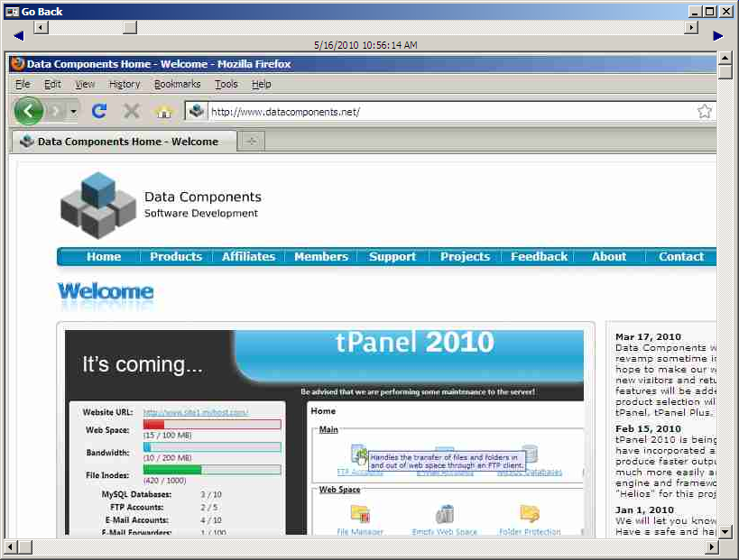
Task: Click into the URL address field
Action: [451, 112]
